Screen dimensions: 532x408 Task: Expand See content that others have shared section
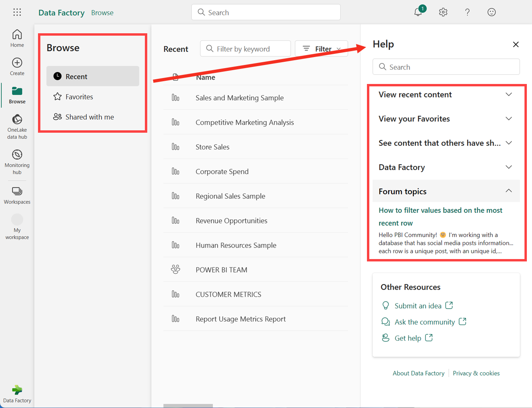point(446,143)
